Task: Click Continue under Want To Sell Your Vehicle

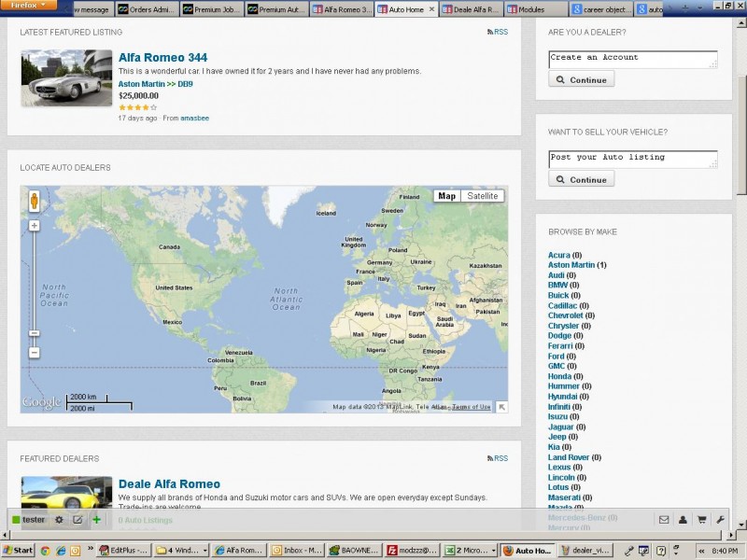Action: (x=581, y=179)
